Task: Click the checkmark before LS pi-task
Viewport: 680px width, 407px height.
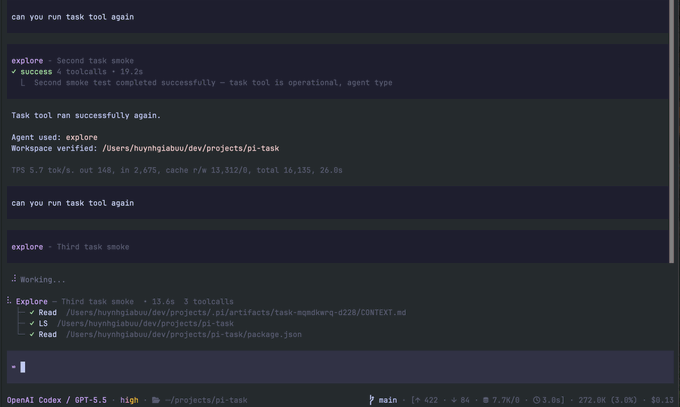Action: click(x=32, y=323)
